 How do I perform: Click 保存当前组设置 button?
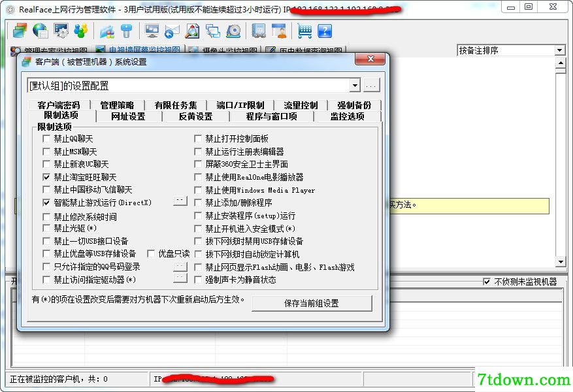tap(312, 303)
